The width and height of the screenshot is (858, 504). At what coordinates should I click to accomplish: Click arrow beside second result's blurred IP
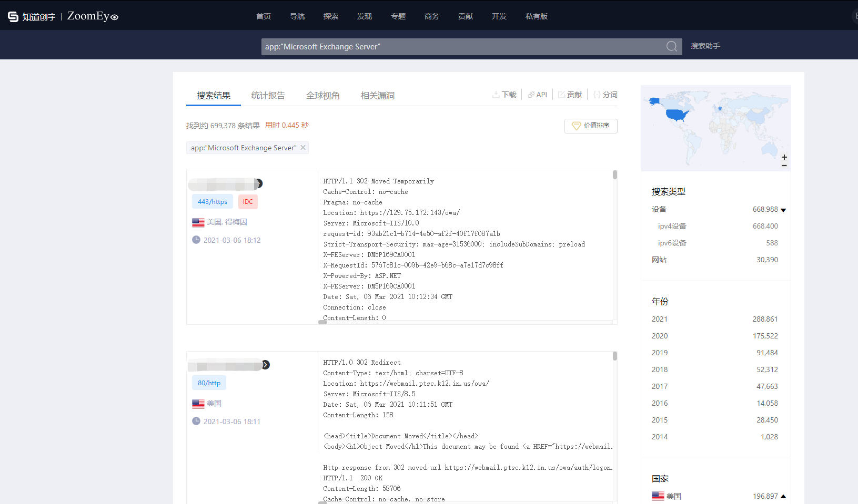pyautogui.click(x=266, y=365)
